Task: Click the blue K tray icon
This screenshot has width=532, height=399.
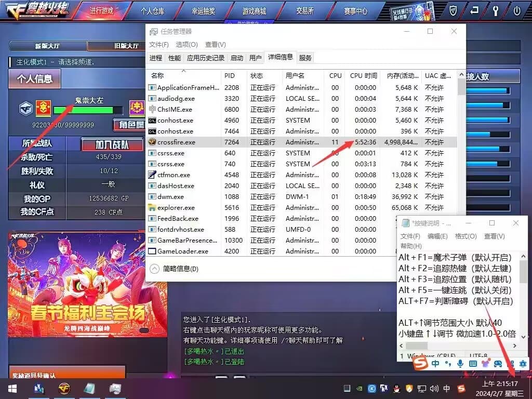Action: (372, 389)
